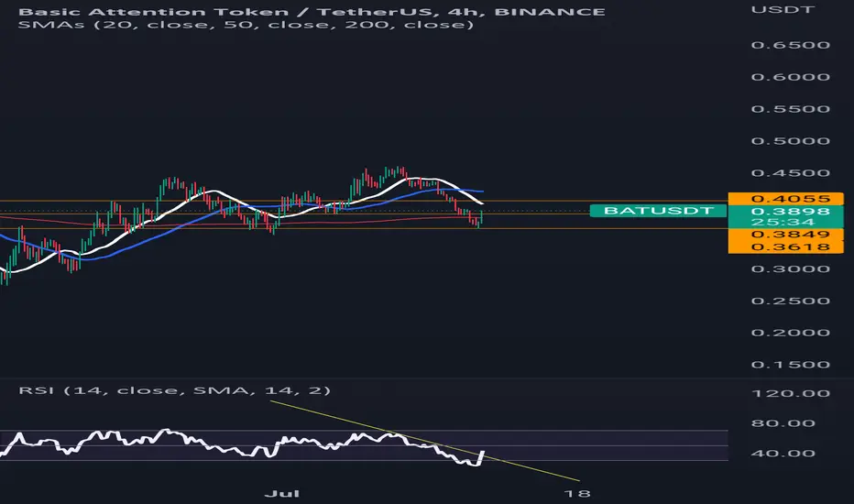Click the 0.3618 orange price label
The image size is (854, 504).
click(x=786, y=247)
